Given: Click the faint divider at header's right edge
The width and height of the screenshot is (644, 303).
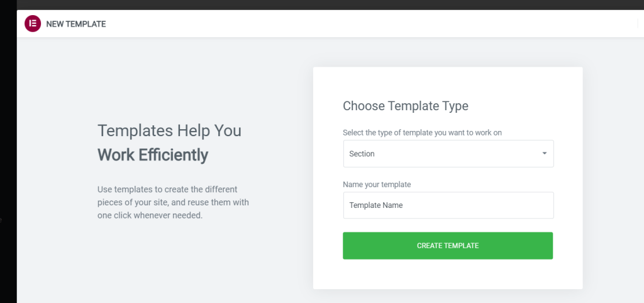Looking at the screenshot, I should click(x=636, y=24).
